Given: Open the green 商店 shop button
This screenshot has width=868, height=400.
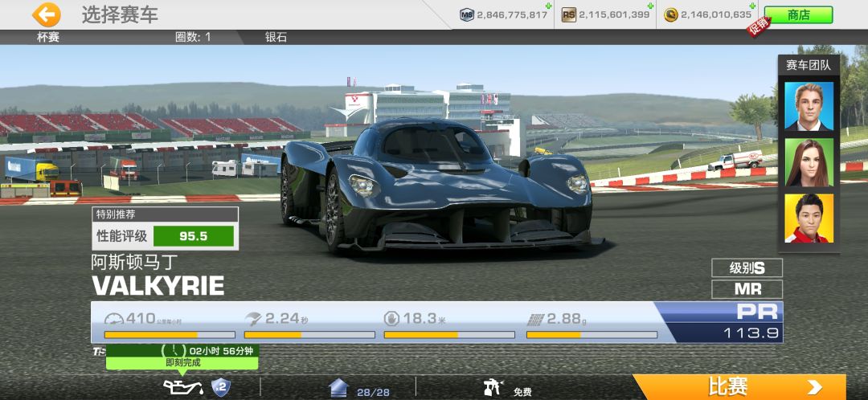Looking at the screenshot, I should pyautogui.click(x=798, y=15).
